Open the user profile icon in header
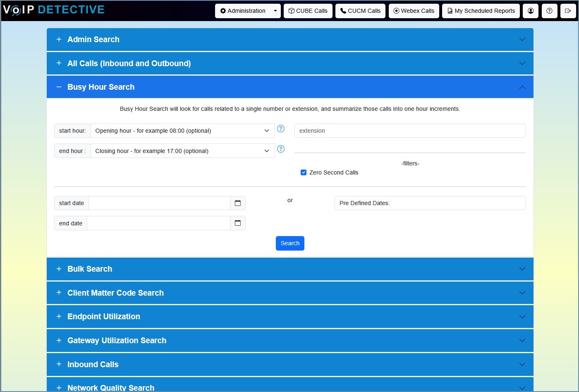Image resolution: width=579 pixels, height=392 pixels. pos(531,11)
